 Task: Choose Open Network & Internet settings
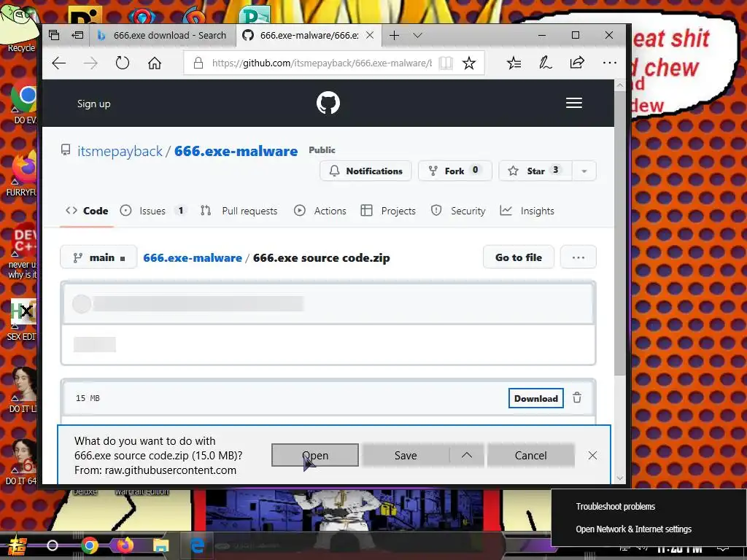coord(634,529)
